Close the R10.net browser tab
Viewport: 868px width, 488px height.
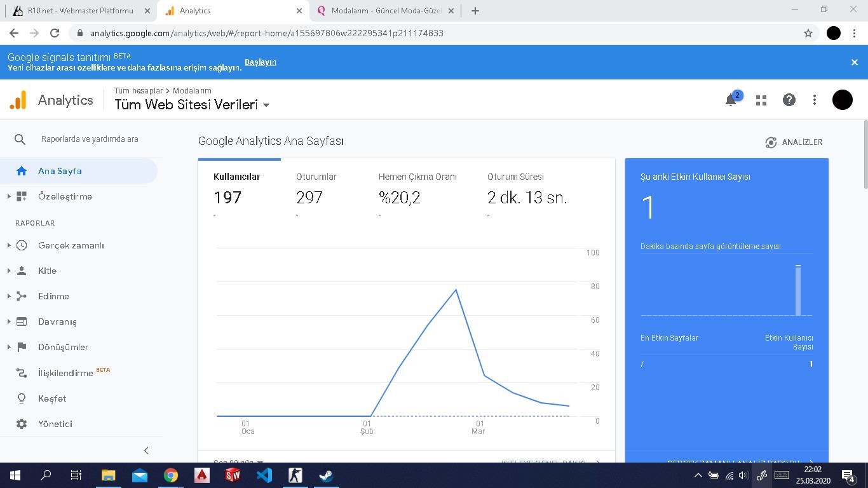[x=147, y=11]
